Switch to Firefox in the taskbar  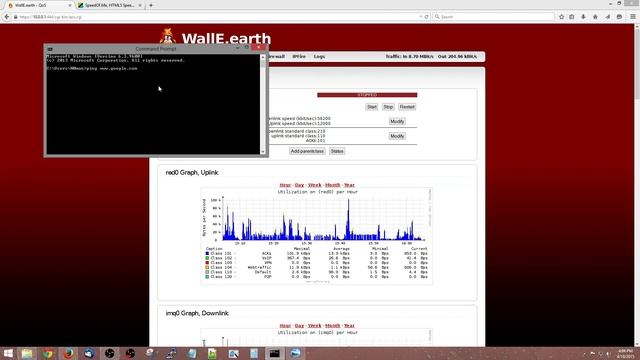(x=68, y=353)
